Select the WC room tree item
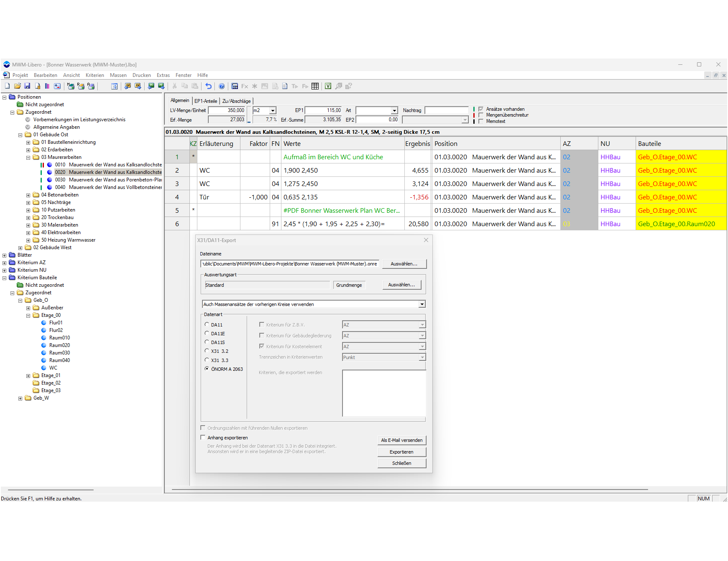728x561 pixels. point(53,368)
